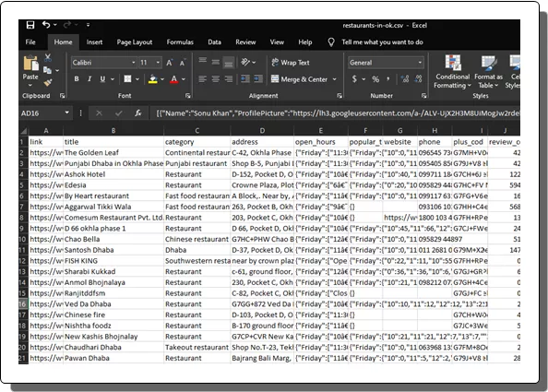This screenshot has height=392, width=548.
Task: Open the Help tab
Action: pos(305,42)
